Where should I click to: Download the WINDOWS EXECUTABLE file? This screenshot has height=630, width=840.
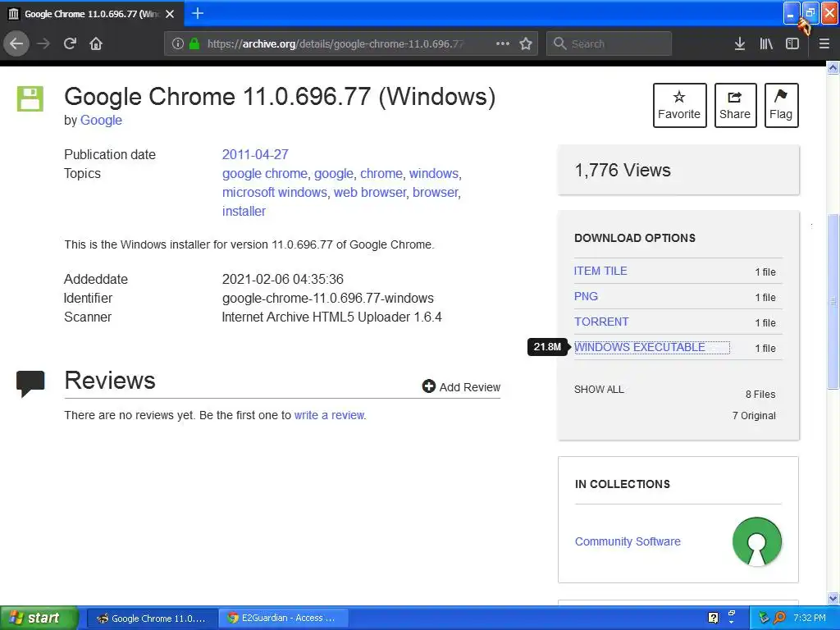pyautogui.click(x=640, y=347)
